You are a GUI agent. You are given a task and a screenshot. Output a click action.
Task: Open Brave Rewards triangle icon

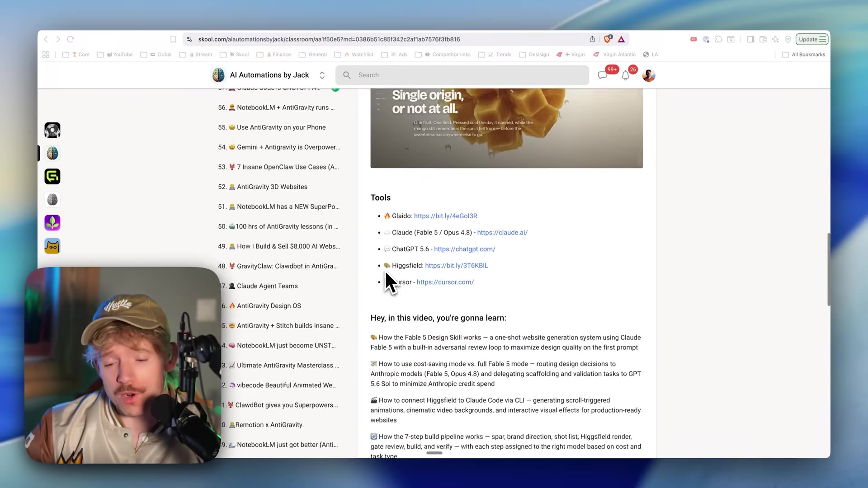622,39
